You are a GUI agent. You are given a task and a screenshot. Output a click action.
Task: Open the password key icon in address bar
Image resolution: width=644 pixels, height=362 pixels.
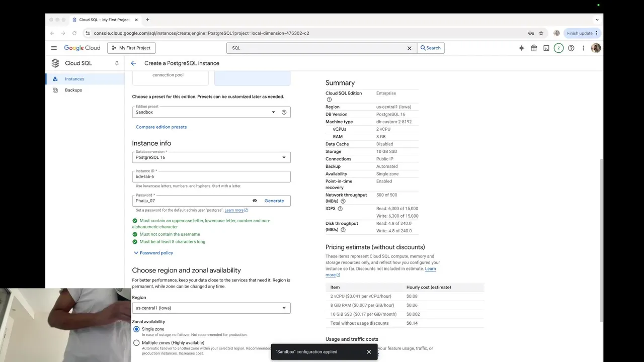pos(531,33)
